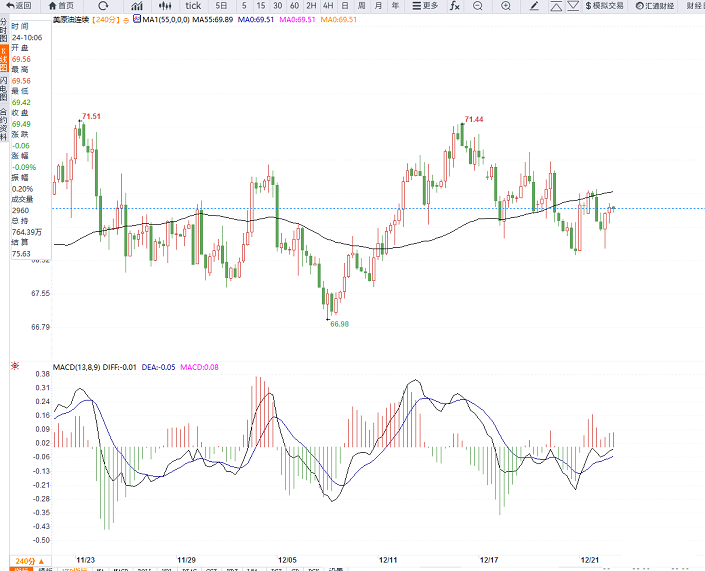Click the 2960 volume value in info panel

pyautogui.click(x=21, y=210)
